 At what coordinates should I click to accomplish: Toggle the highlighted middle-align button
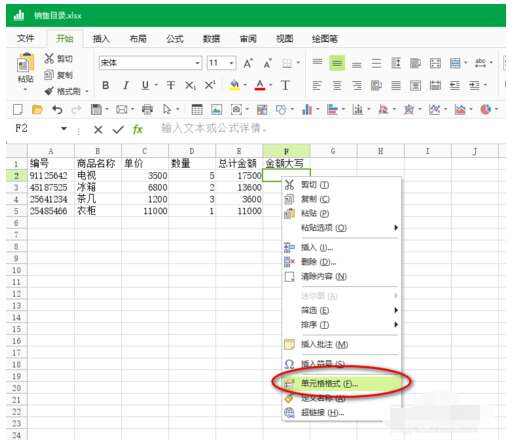click(337, 63)
